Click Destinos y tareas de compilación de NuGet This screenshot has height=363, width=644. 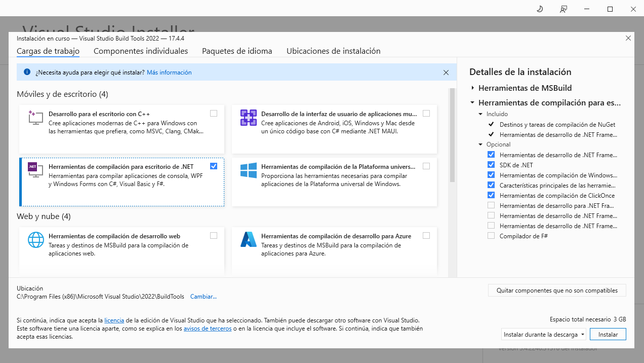(557, 124)
